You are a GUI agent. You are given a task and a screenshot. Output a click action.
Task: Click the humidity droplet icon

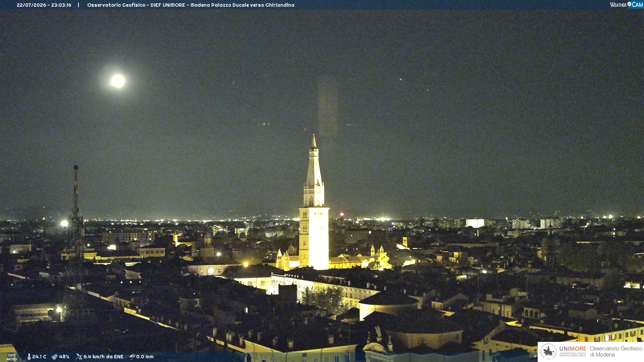[54, 357]
